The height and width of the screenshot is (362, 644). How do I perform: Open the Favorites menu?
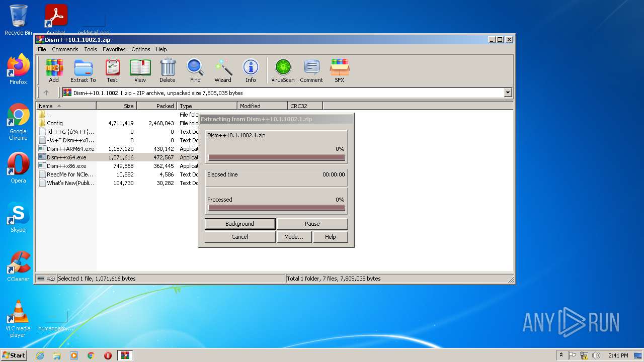(x=114, y=49)
